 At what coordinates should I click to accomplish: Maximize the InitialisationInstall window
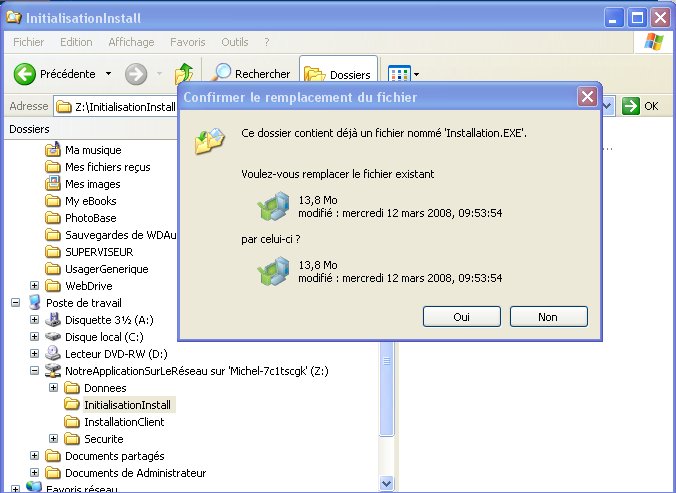click(637, 18)
